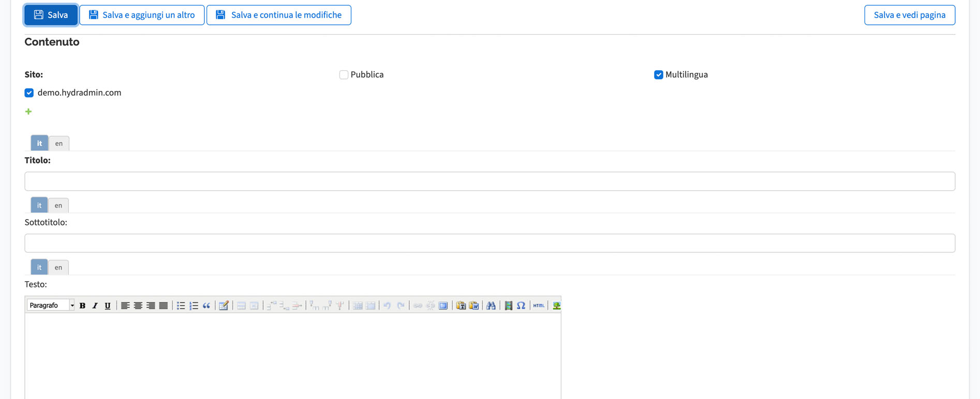Open find and replace (binoculars icon)
Viewport: 980px width, 399px height.
pos(491,305)
